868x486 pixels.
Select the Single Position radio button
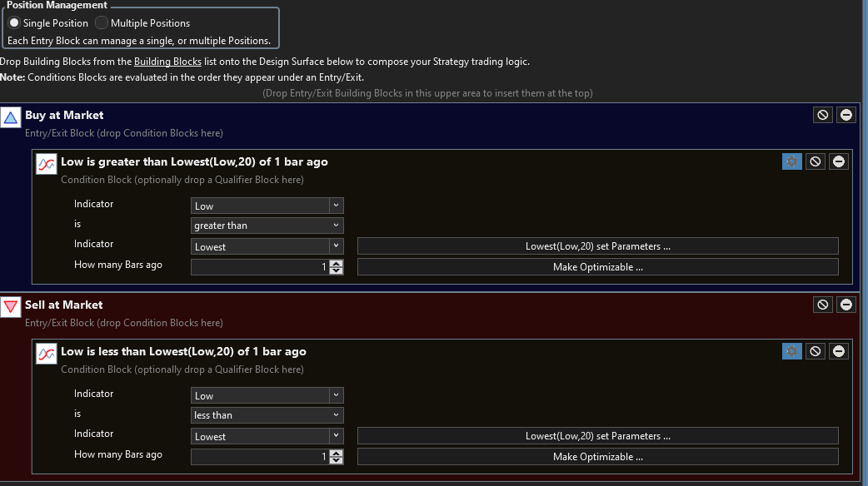coord(14,23)
